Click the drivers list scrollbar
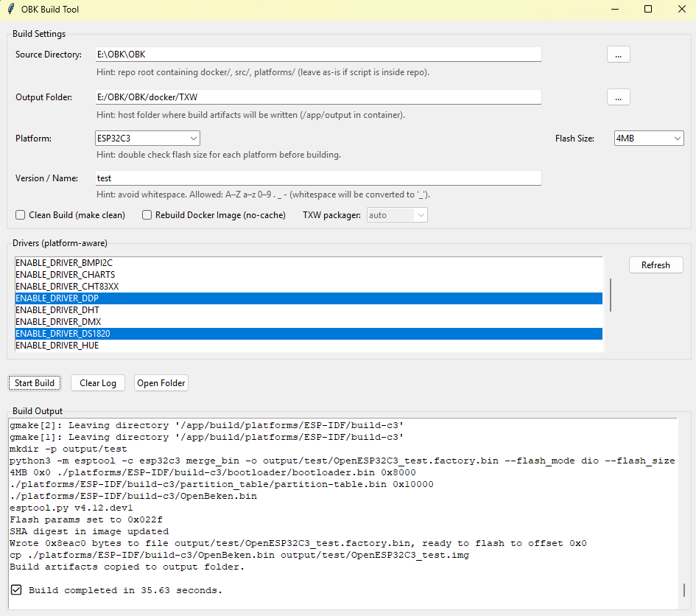 point(610,295)
